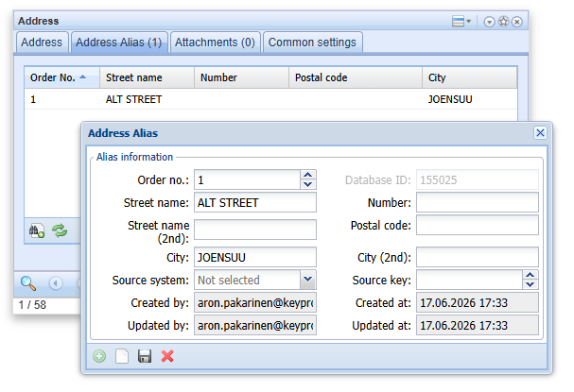Expand the Source system dropdown
The height and width of the screenshot is (392, 574).
308,280
